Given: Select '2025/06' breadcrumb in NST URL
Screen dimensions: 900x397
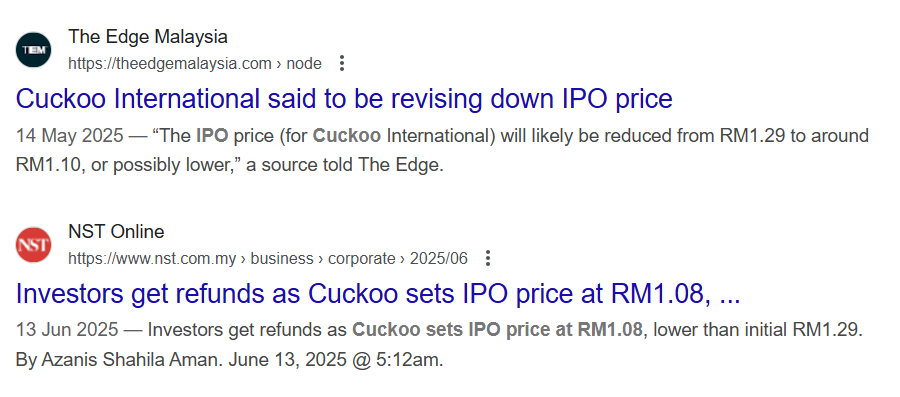Looking at the screenshot, I should [x=439, y=259].
